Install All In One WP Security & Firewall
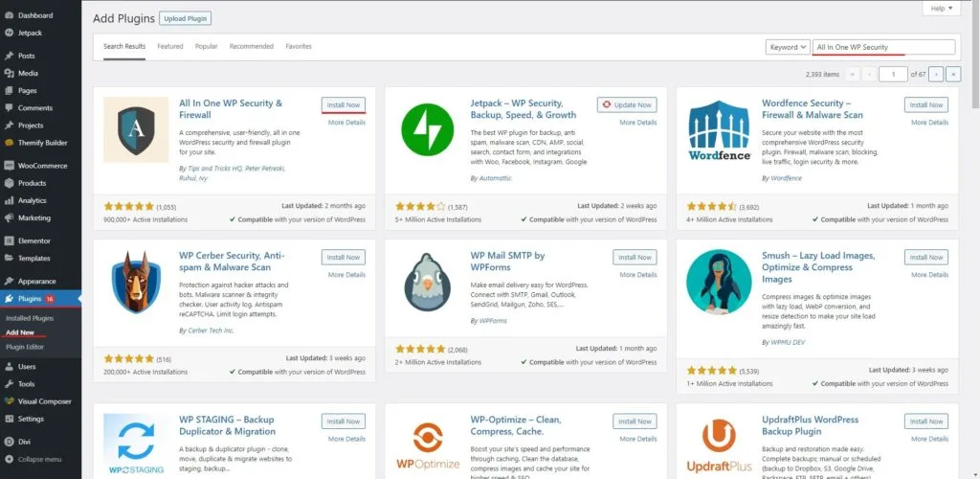The image size is (980, 479). (344, 104)
